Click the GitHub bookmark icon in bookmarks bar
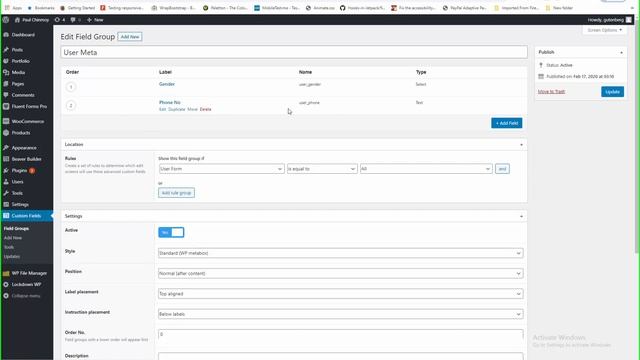The image size is (640, 360). pos(342,8)
